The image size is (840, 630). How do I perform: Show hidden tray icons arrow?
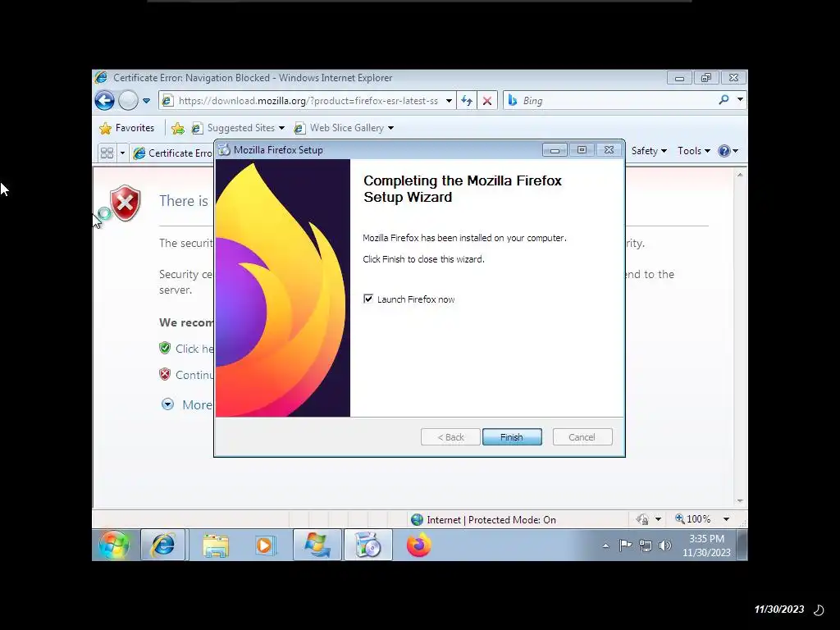(606, 546)
